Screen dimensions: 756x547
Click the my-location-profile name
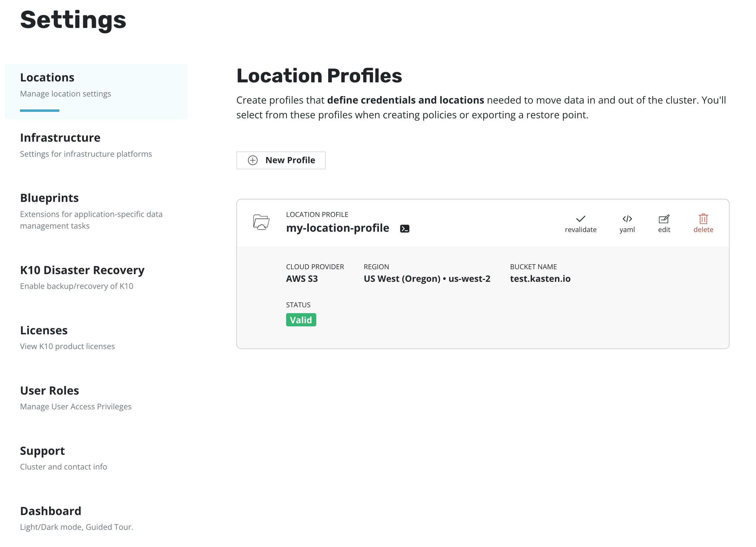(x=337, y=228)
